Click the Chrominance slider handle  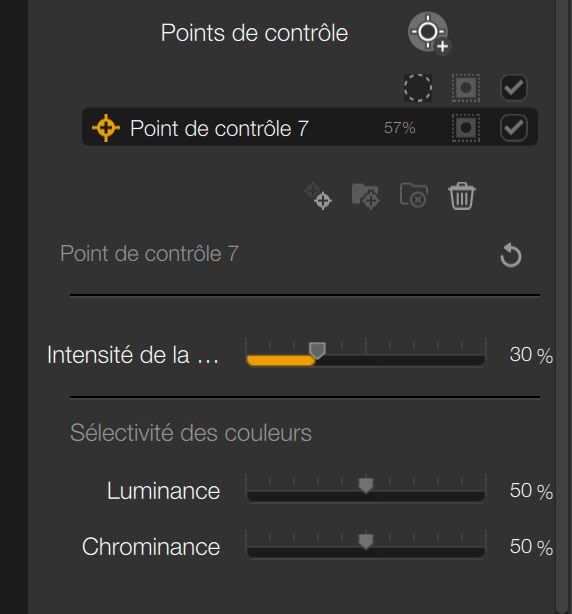click(x=366, y=542)
